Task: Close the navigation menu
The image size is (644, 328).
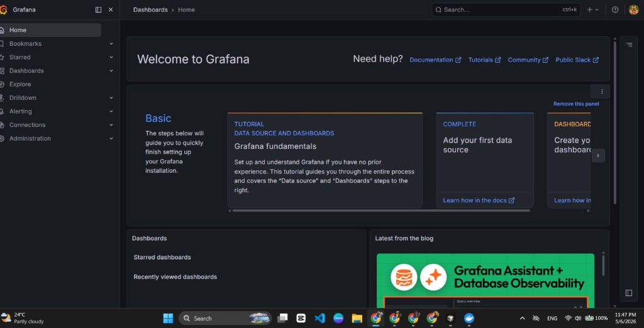Action: (x=111, y=10)
